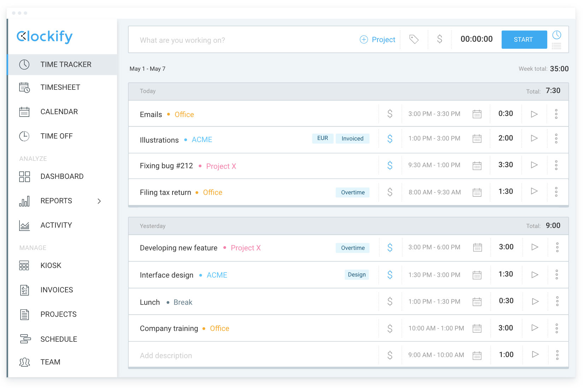Open the Team page
The width and height of the screenshot is (585, 392).
(x=50, y=362)
